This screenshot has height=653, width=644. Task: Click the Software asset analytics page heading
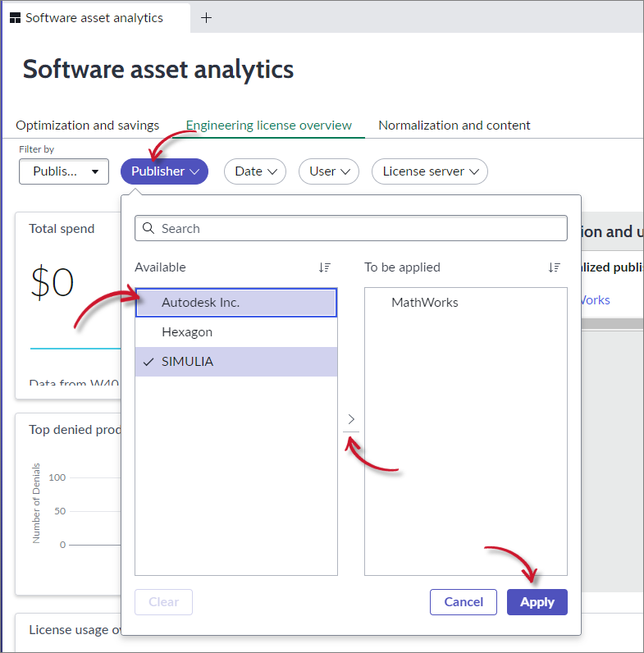(158, 69)
